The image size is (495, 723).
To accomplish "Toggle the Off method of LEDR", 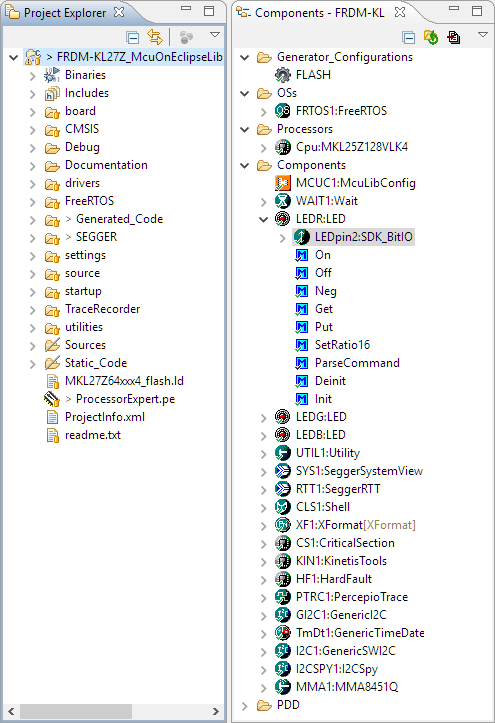I will coord(302,273).
